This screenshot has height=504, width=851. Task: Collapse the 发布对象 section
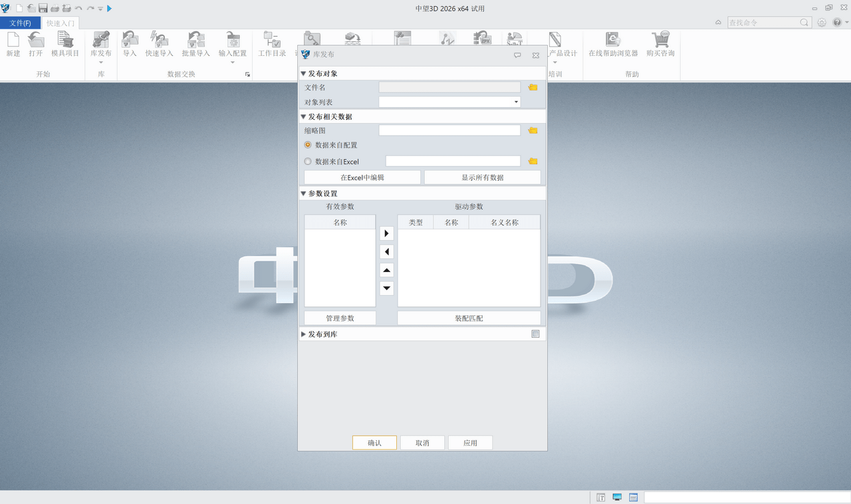click(x=304, y=73)
